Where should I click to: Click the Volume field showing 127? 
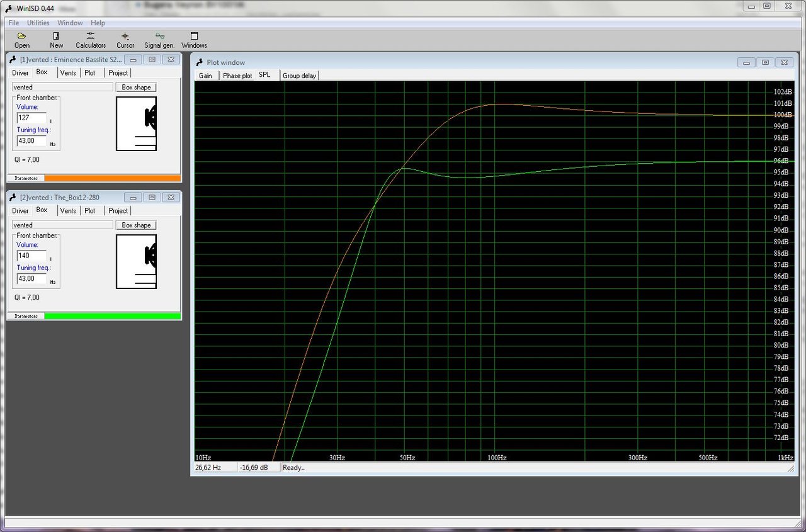tap(31, 118)
